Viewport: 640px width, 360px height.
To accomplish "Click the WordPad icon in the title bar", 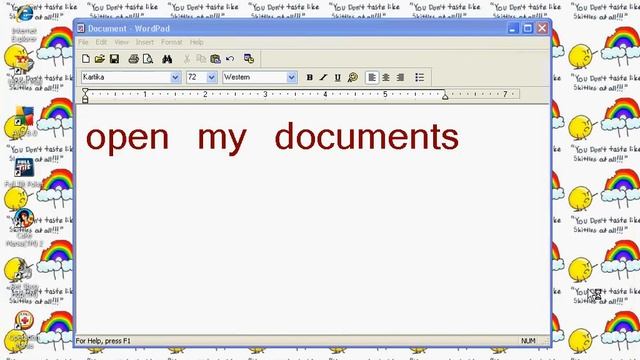I will [x=81, y=28].
